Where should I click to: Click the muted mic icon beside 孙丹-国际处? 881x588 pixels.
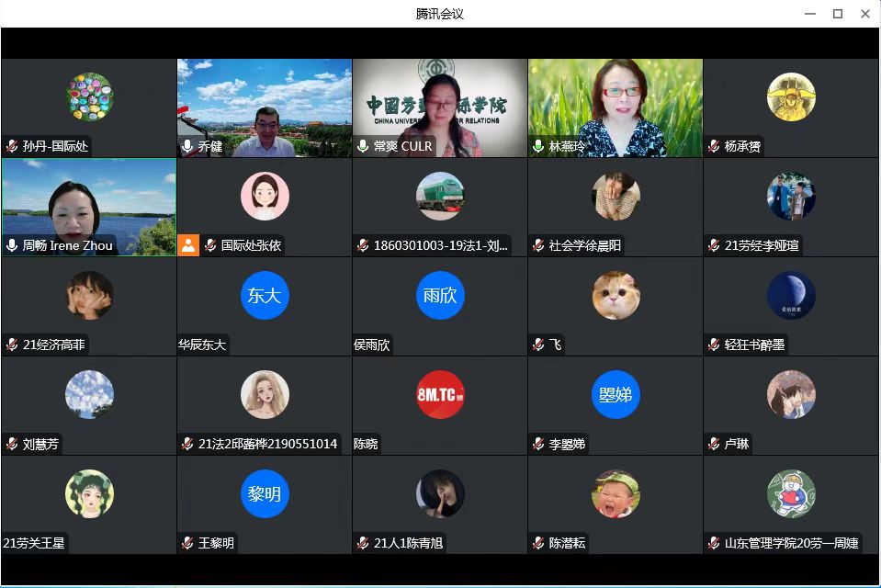(12, 146)
